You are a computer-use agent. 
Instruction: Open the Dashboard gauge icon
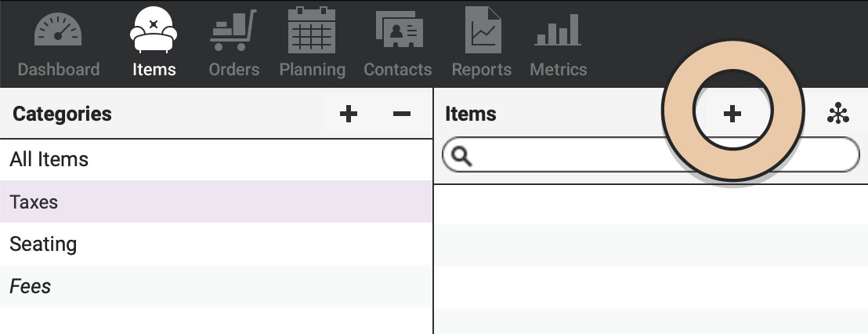(x=58, y=29)
